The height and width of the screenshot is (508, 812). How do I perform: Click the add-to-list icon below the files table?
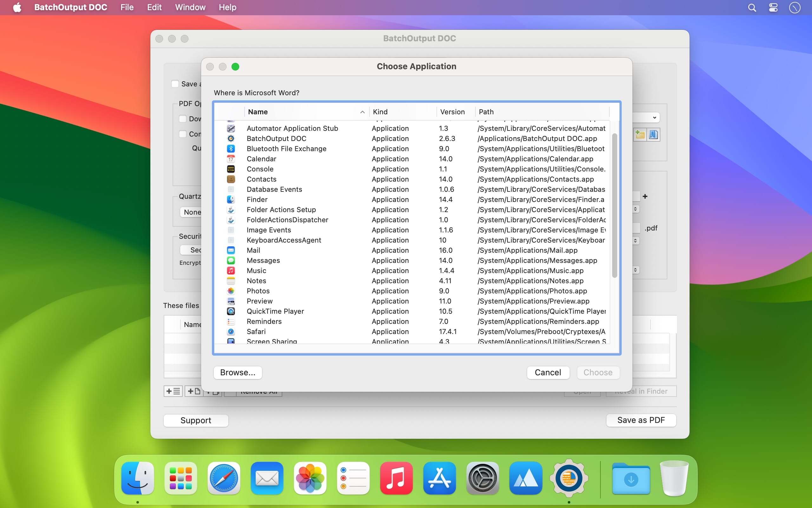(173, 391)
